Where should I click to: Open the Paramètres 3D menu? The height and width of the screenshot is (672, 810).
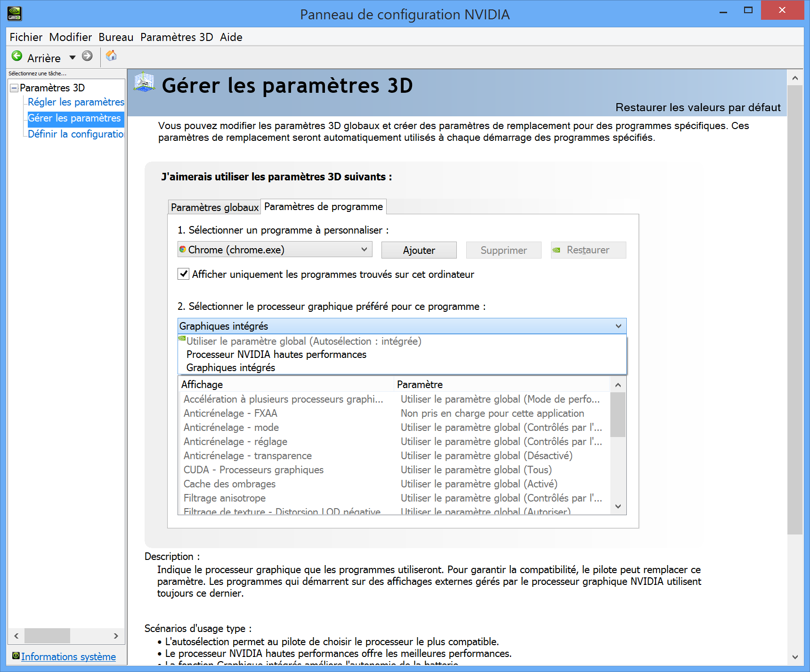[176, 37]
